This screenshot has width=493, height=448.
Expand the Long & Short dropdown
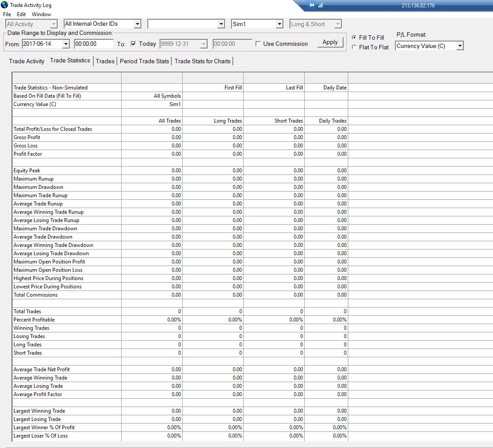pyautogui.click(x=338, y=24)
